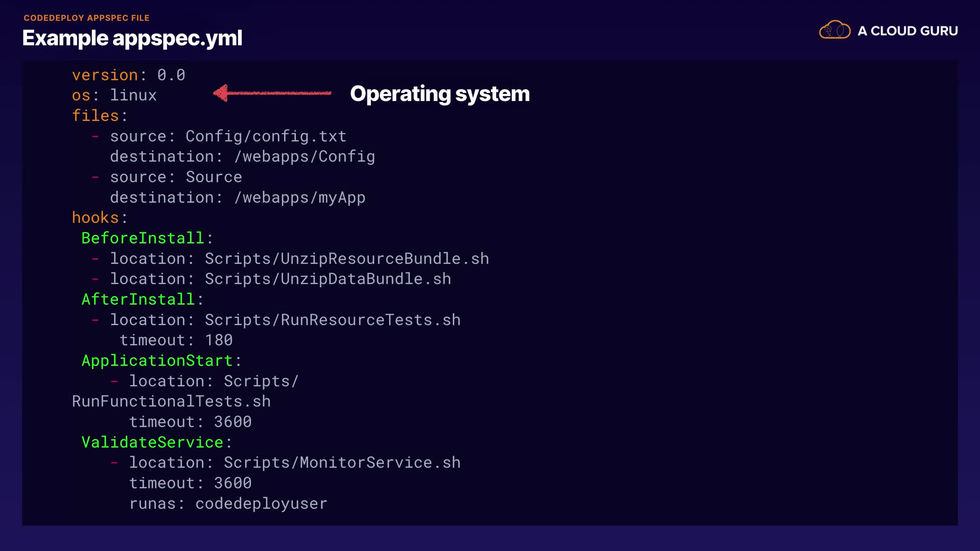Click the "RunFunctionalTests.sh" wrapped line

pos(171,402)
